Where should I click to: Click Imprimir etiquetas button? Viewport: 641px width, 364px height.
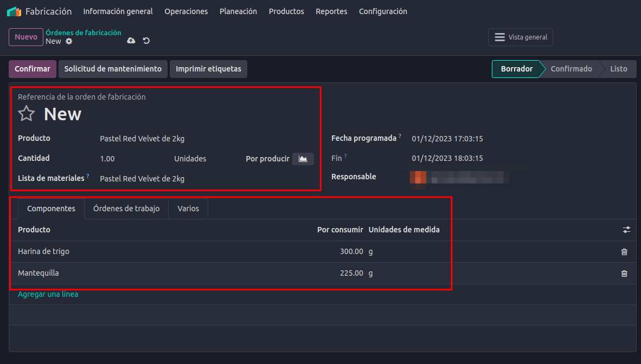click(208, 69)
